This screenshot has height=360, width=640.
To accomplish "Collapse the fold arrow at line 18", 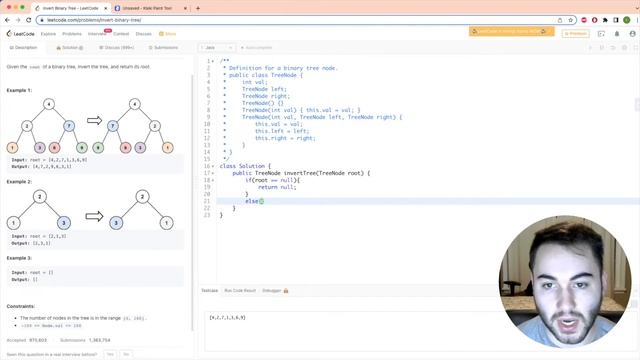I will (x=213, y=180).
